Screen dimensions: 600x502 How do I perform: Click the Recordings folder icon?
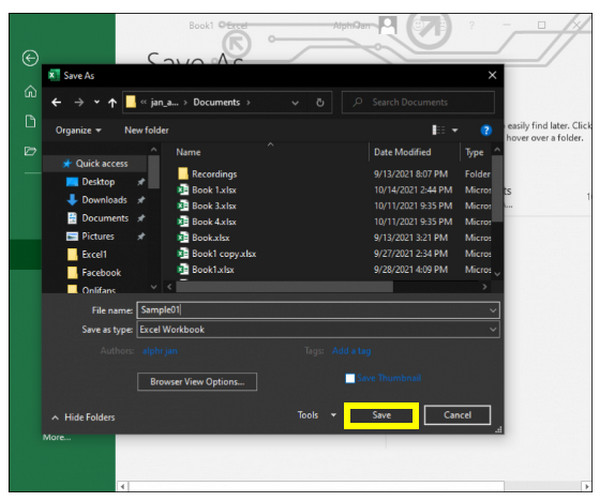tap(183, 174)
